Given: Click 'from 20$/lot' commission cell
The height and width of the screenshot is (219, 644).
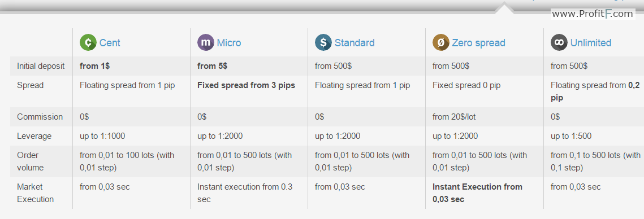Looking at the screenshot, I should pos(454,117).
